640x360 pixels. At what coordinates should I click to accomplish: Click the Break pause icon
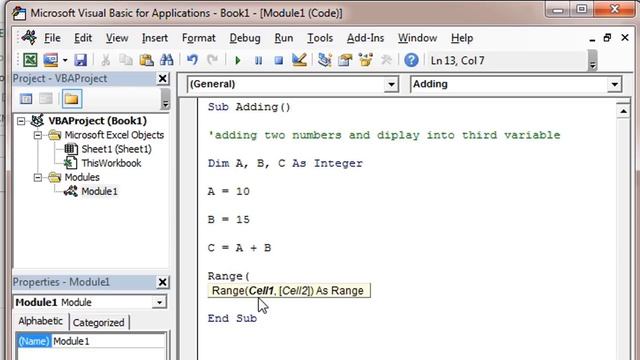coord(258,61)
